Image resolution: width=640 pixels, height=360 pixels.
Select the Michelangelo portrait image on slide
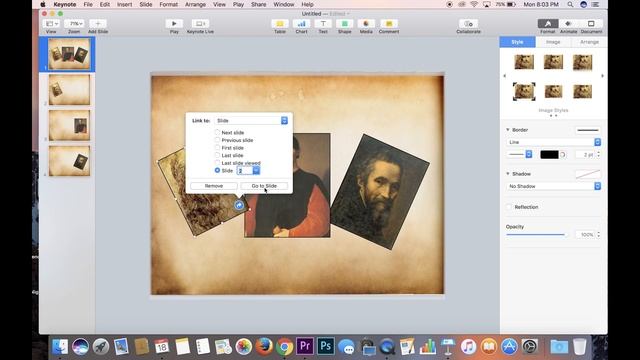[x=380, y=192]
